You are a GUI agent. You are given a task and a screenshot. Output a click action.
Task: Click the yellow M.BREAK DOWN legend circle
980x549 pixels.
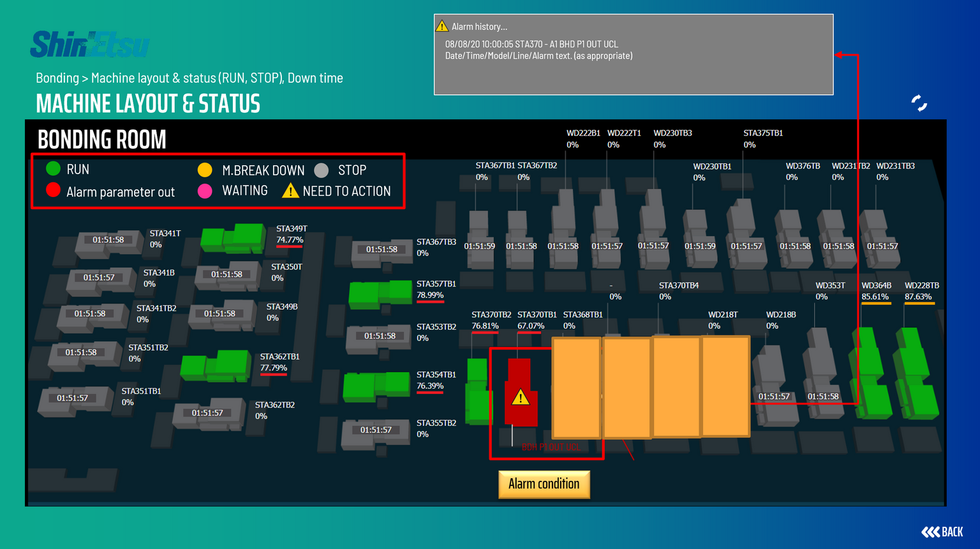tap(205, 170)
